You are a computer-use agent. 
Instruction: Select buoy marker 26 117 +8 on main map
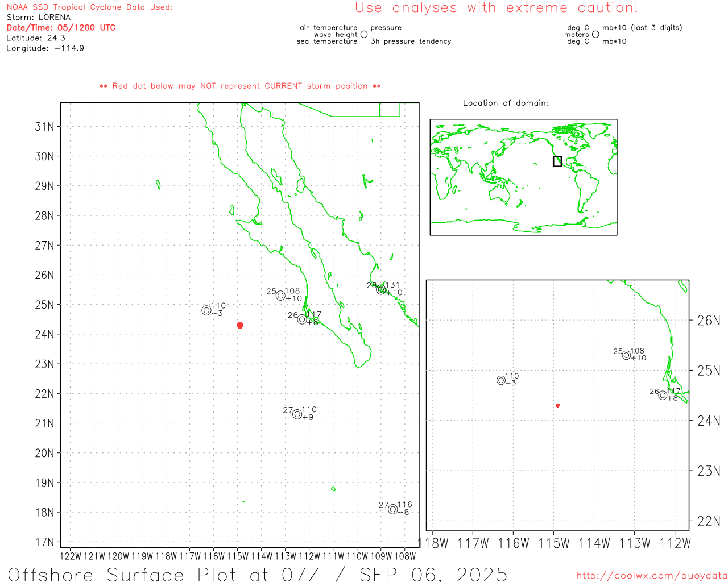[302, 319]
